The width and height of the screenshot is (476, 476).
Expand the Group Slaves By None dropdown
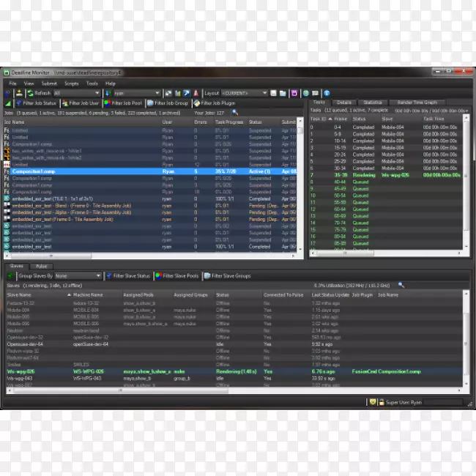click(x=78, y=276)
